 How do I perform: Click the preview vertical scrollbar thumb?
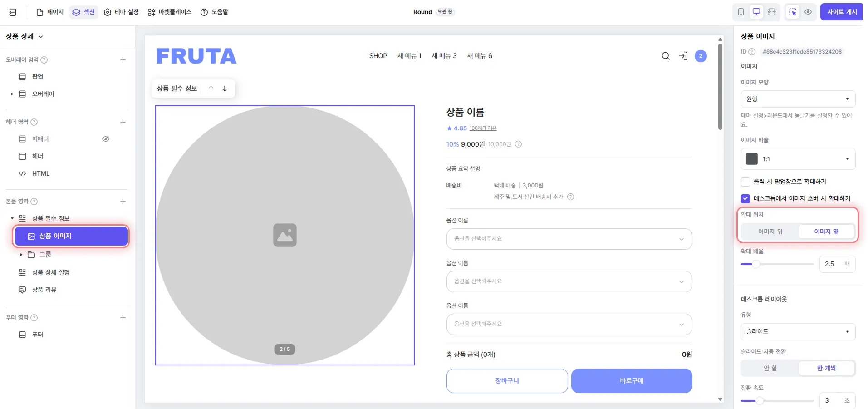point(720,86)
